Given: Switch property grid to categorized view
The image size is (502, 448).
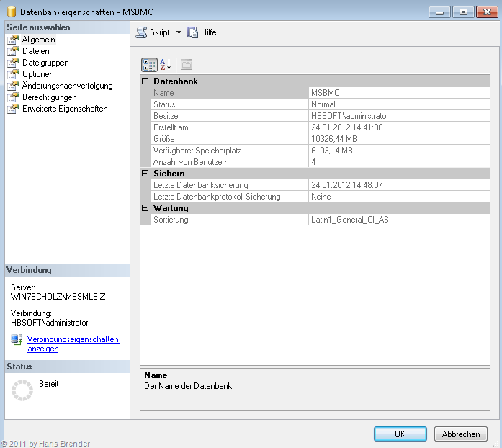Looking at the screenshot, I should [x=149, y=65].
